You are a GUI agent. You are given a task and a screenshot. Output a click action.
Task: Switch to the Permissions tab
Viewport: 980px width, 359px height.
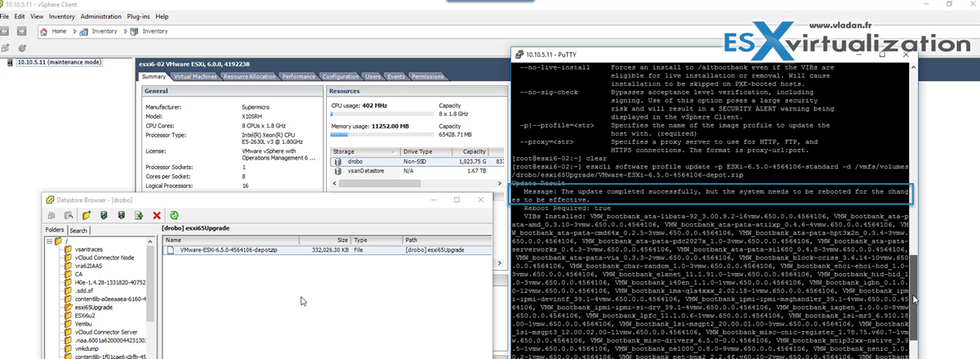427,76
